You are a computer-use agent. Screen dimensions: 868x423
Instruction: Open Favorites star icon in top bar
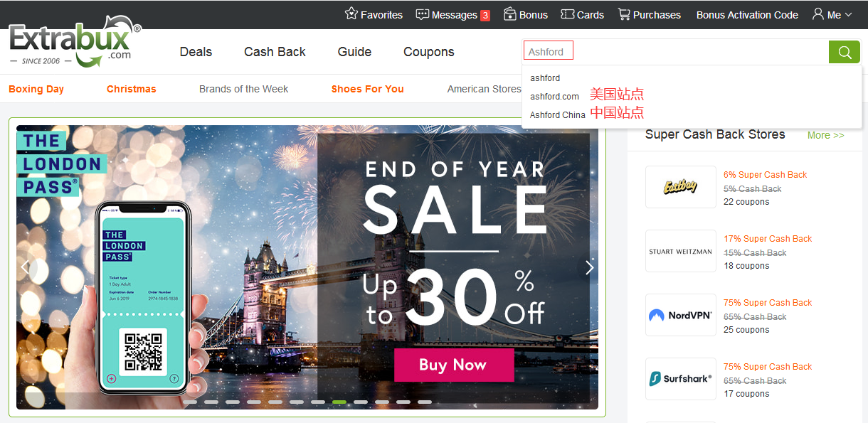[x=351, y=14]
